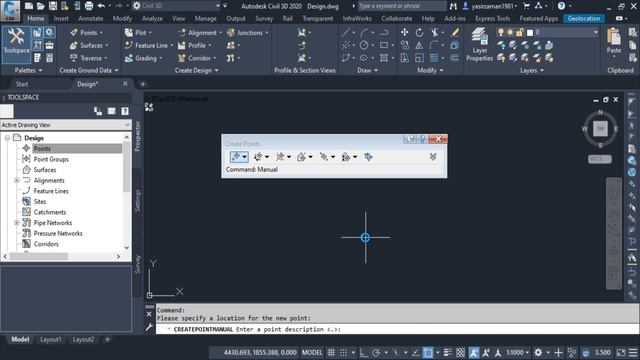Click the Import Points icon in Create Points
The height and width of the screenshot is (360, 640).
coord(368,157)
